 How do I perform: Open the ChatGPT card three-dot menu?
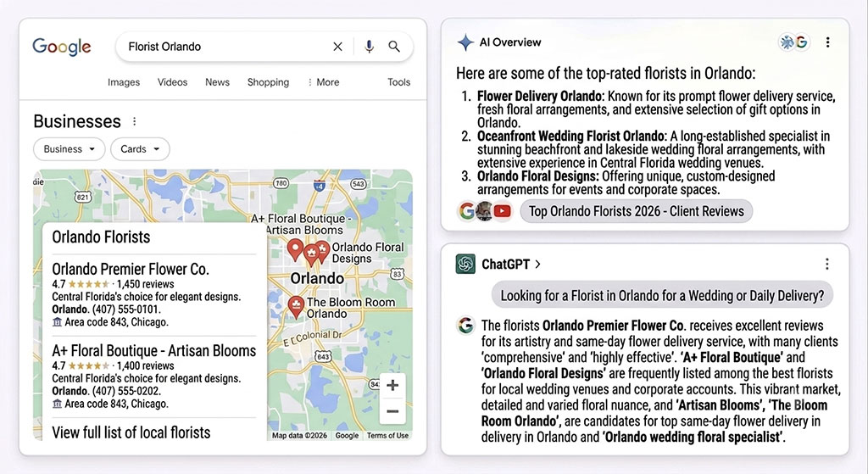pos(827,264)
